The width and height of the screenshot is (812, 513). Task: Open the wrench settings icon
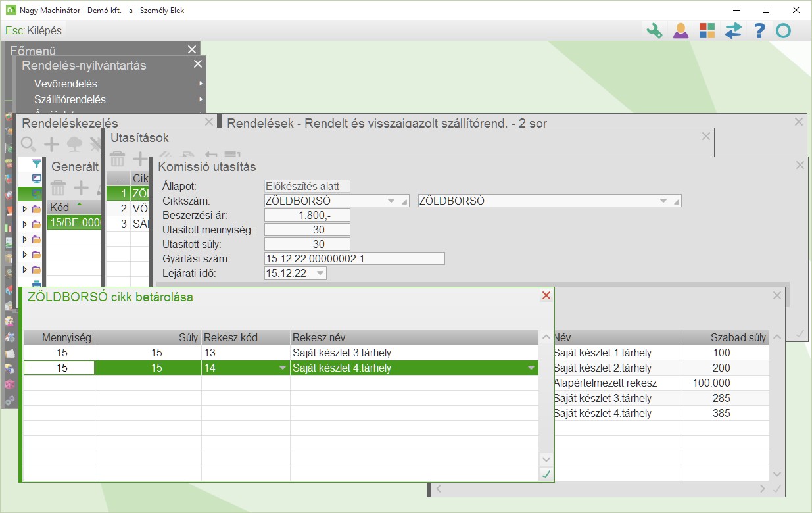point(654,31)
